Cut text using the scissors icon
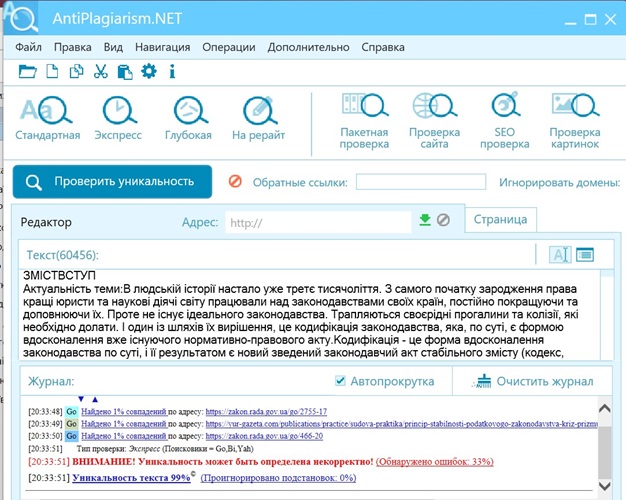Viewport: 626px width, 500px height. tap(101, 72)
